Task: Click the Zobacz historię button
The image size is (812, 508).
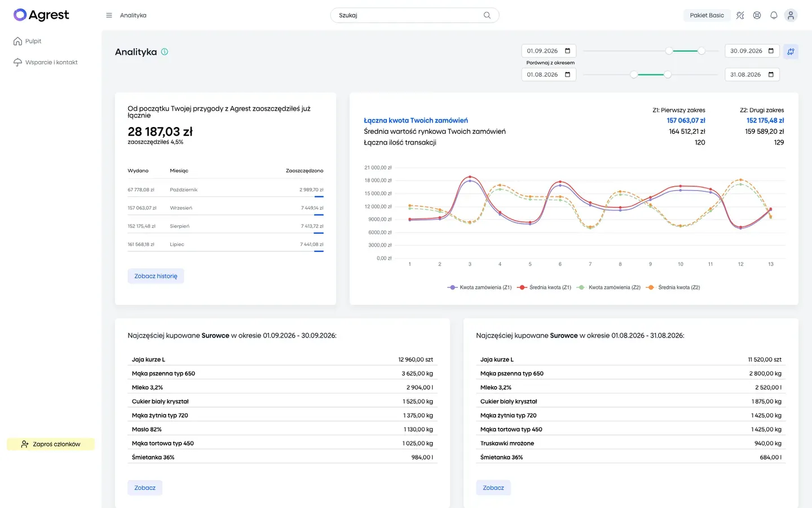Action: coord(156,276)
